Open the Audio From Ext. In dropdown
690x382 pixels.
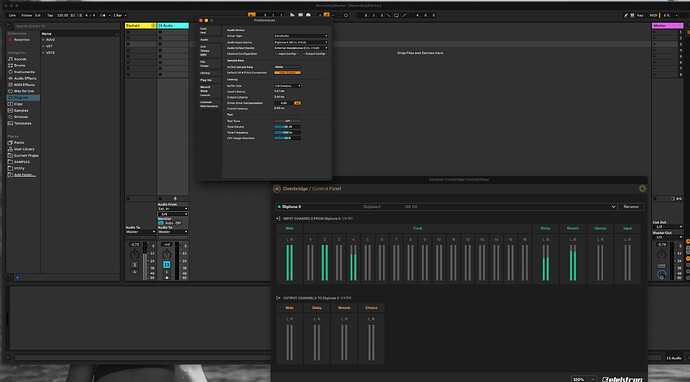(173, 209)
